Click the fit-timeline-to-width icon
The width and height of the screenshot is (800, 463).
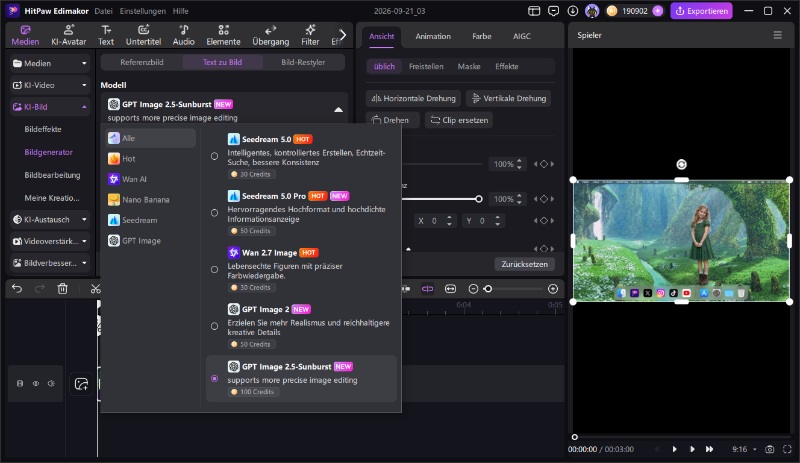[450, 289]
